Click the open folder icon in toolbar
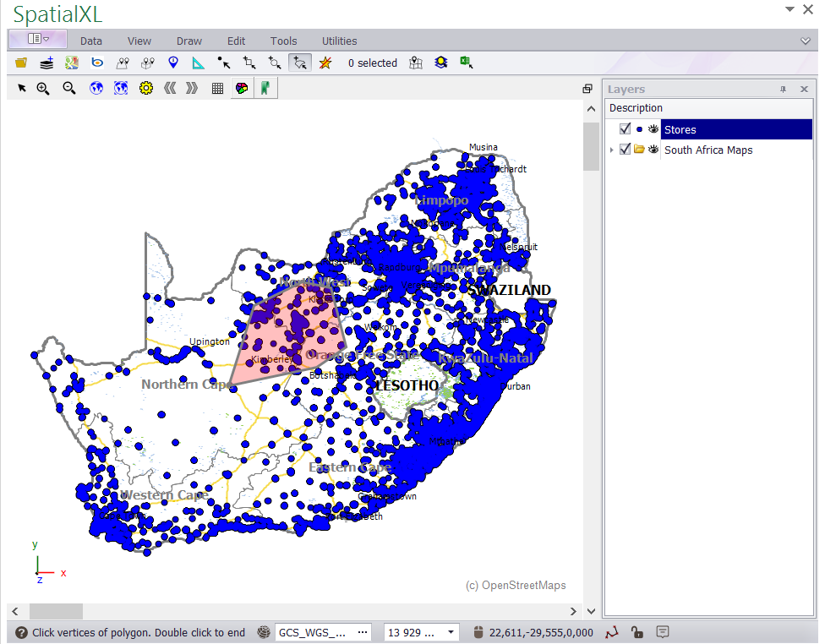Image resolution: width=825 pixels, height=644 pixels. pos(21,63)
